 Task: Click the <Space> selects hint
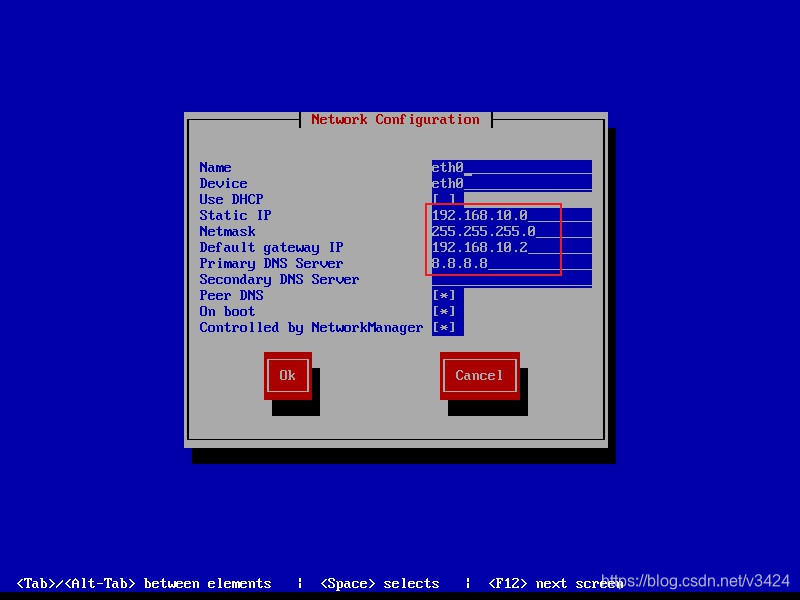pos(380,583)
